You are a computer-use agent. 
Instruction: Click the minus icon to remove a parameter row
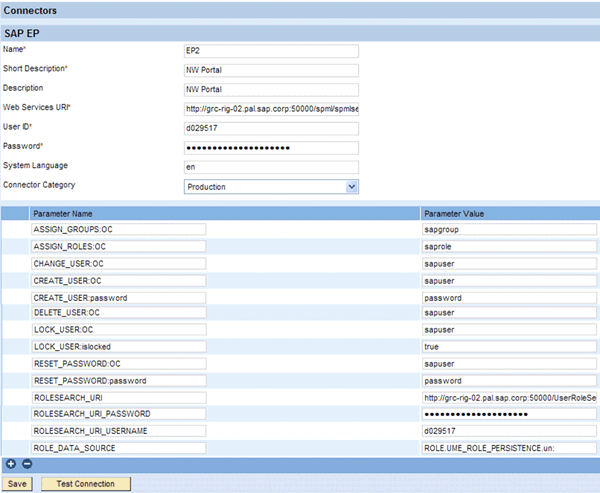pyautogui.click(x=26, y=464)
